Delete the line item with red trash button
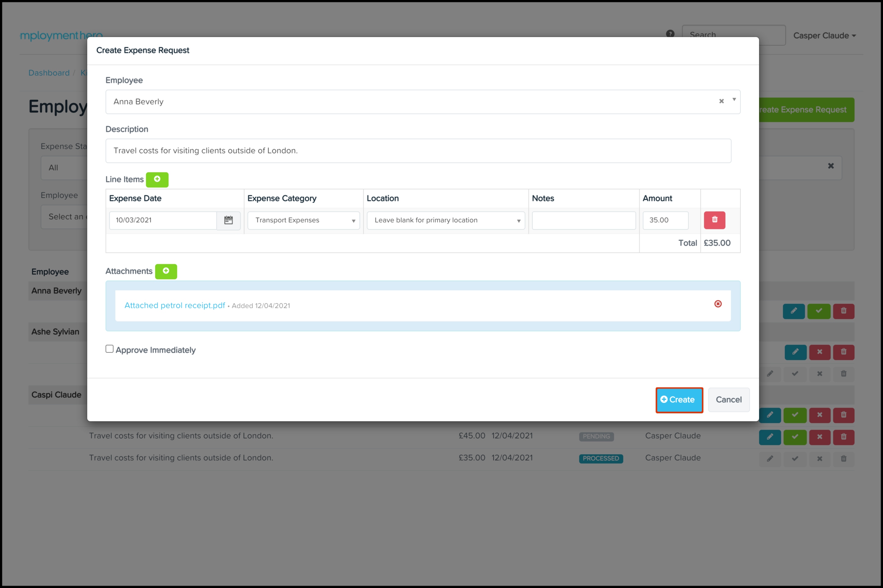This screenshot has height=588, width=883. click(x=714, y=220)
